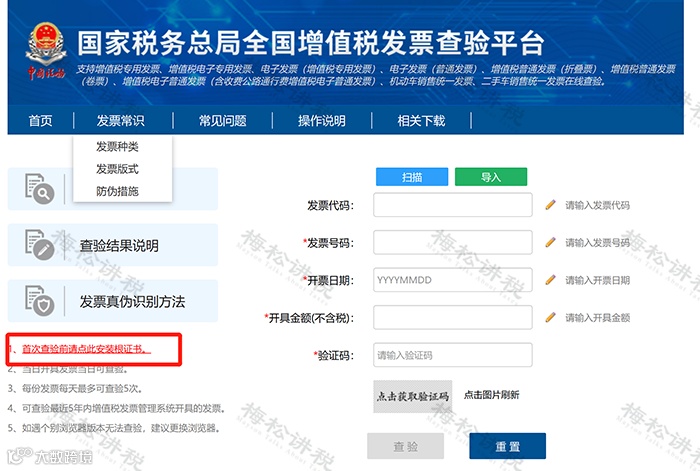Click the 验证码 field label
The image size is (700, 471).
pos(333,355)
